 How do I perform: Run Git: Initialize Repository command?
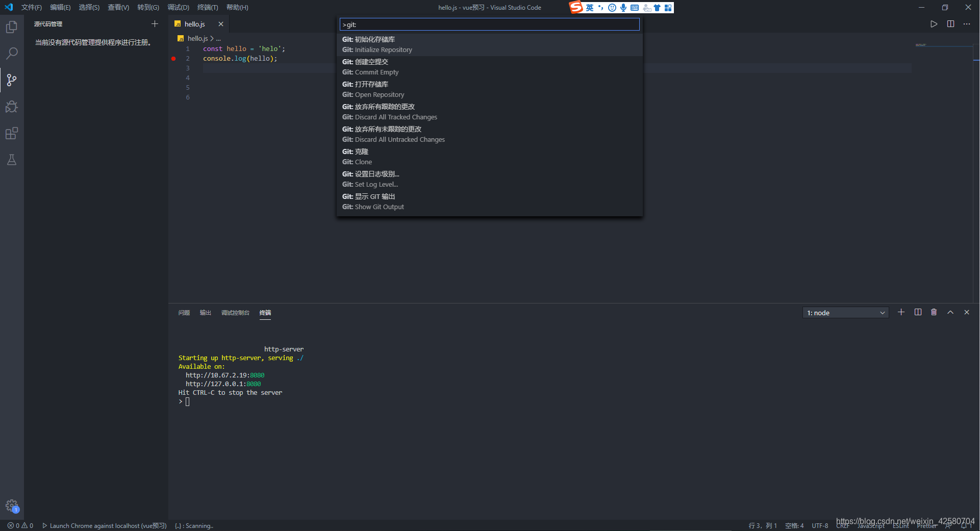coord(489,44)
